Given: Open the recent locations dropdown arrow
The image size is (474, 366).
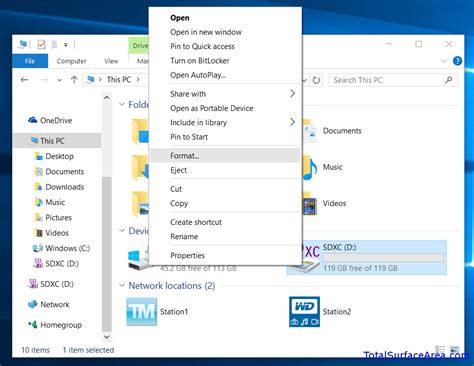Looking at the screenshot, I should [59, 80].
